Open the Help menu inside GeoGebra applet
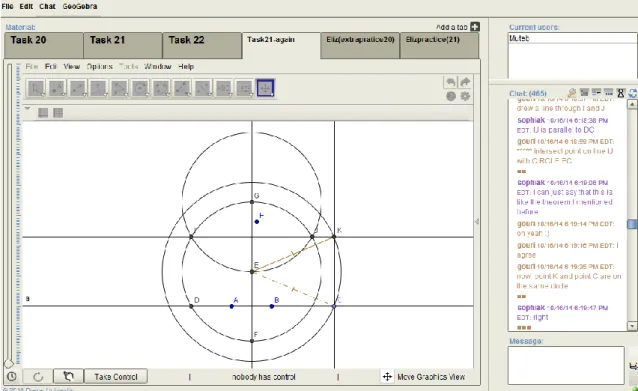 (x=186, y=66)
